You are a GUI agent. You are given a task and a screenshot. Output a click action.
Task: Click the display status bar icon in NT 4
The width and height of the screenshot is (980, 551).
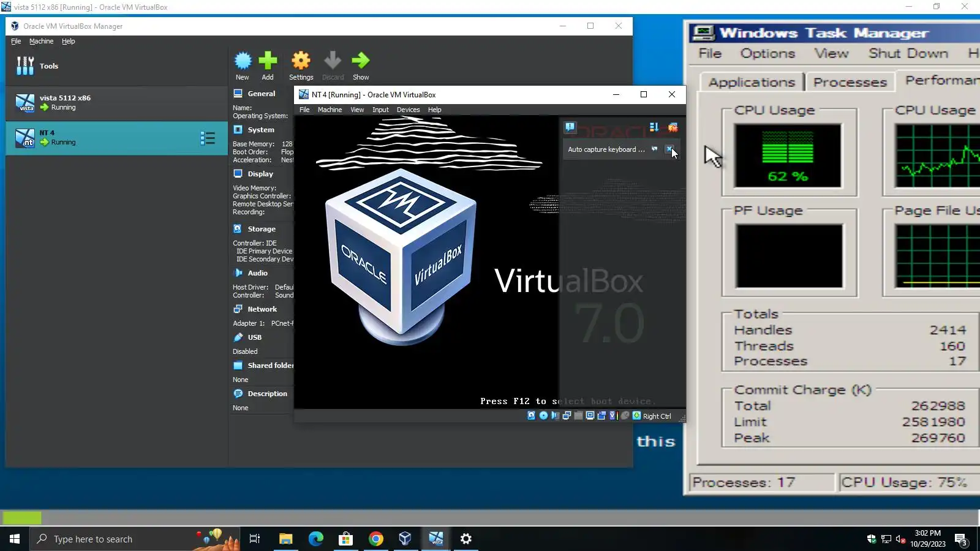tap(590, 416)
